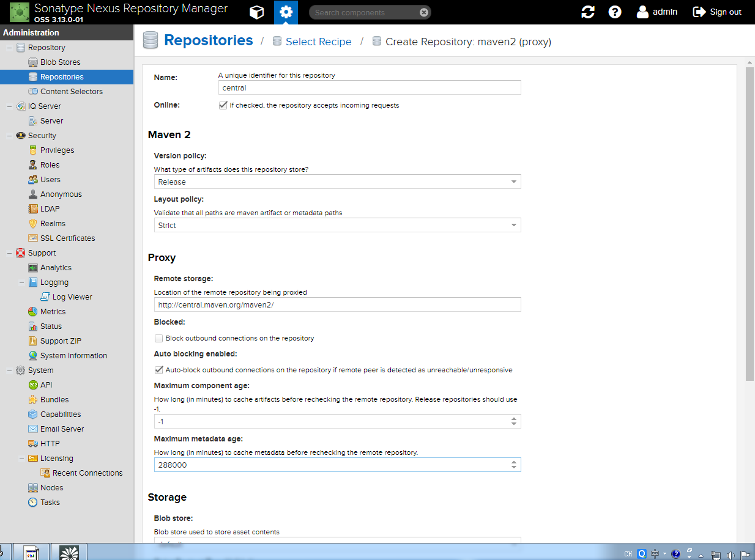Decrease Maximum metadata age value
Image resolution: width=755 pixels, height=560 pixels.
[514, 468]
